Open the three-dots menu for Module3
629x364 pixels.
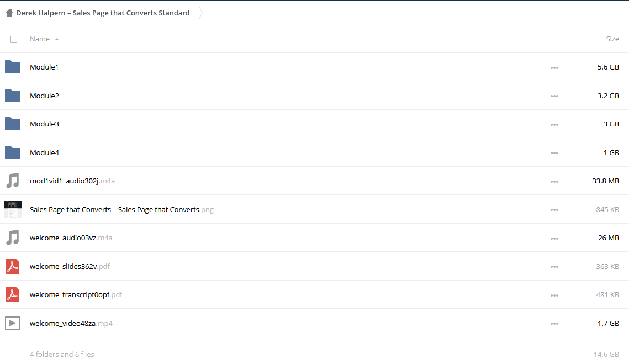click(554, 125)
